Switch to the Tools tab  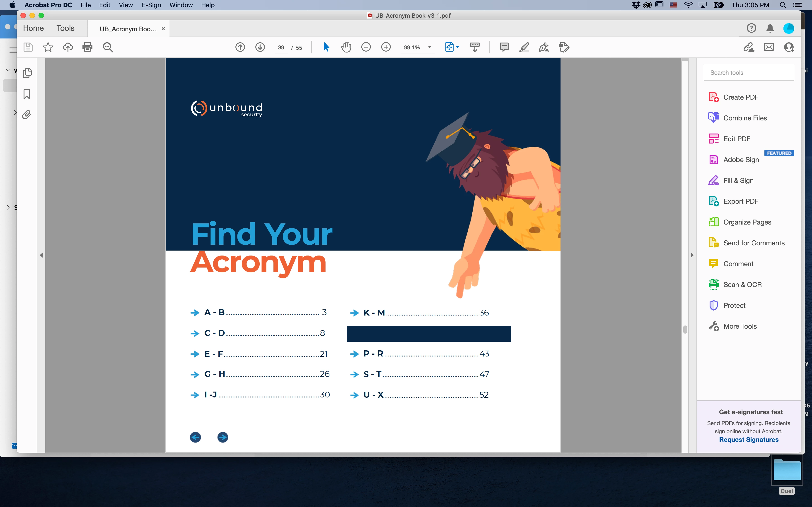65,28
